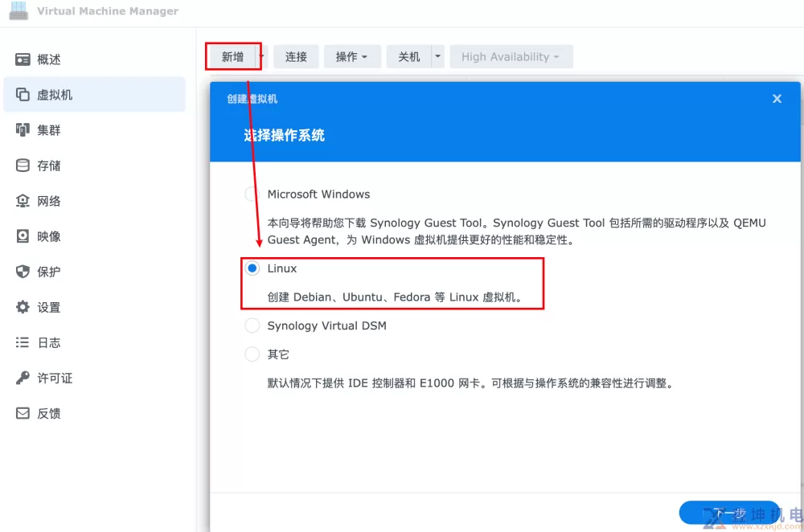804x532 pixels.
Task: Go to 映像 sidebar entry
Action: coord(94,235)
